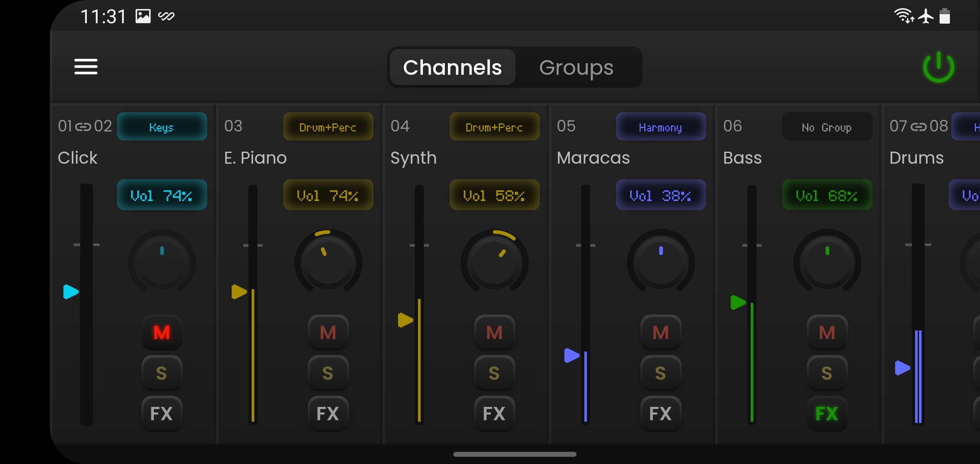Click the link icon between channels 07 and 08

point(919,126)
